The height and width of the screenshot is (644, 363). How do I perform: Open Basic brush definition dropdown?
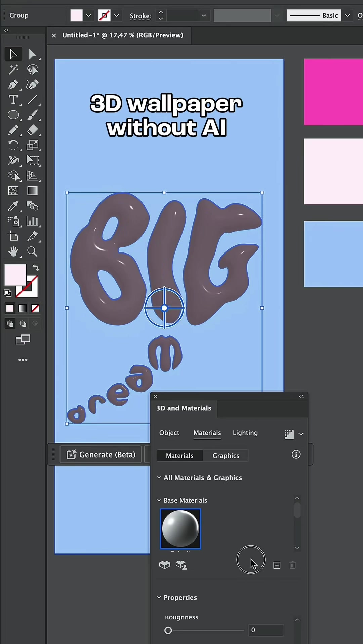coord(347,15)
